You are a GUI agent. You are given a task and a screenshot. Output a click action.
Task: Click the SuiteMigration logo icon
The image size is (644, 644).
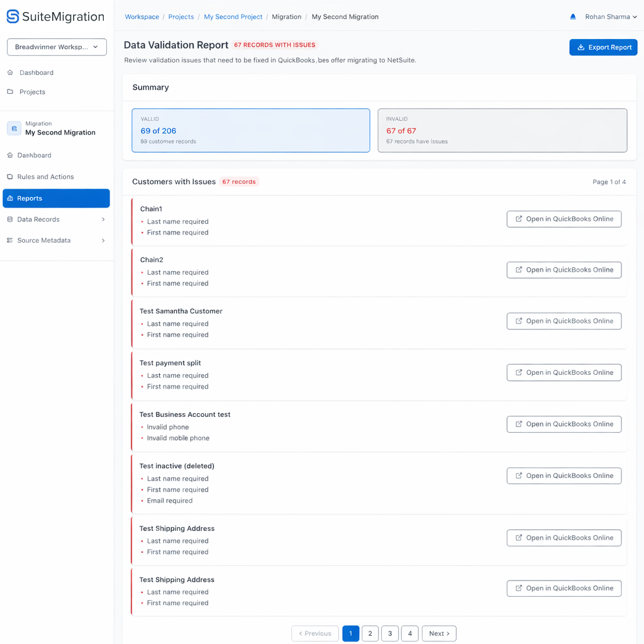pyautogui.click(x=13, y=16)
